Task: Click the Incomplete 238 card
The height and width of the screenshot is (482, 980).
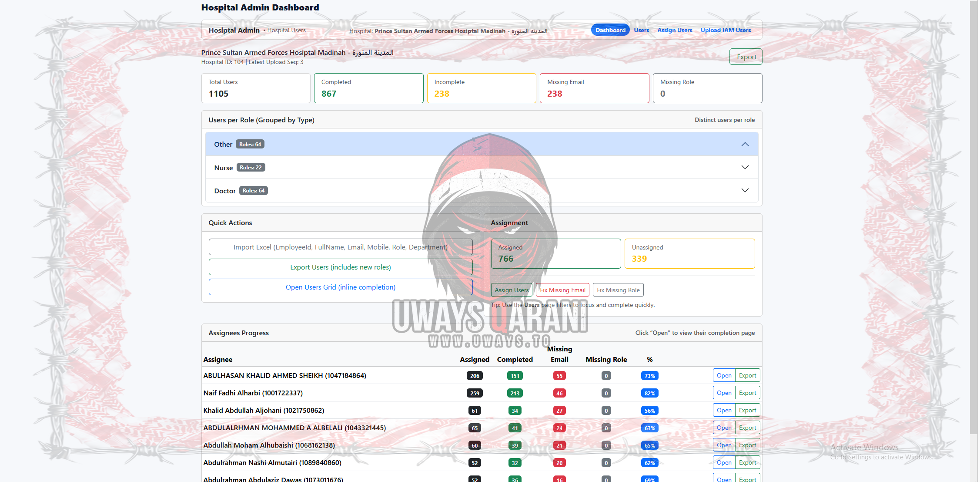Action: pyautogui.click(x=482, y=88)
